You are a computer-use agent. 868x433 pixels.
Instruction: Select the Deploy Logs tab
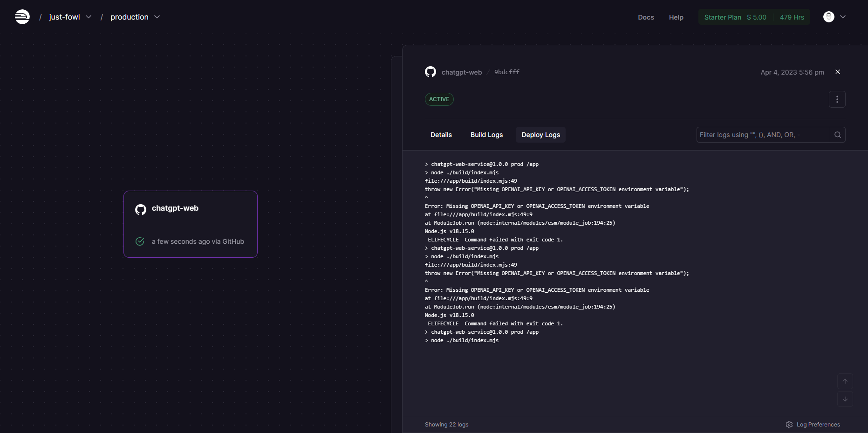[541, 135]
